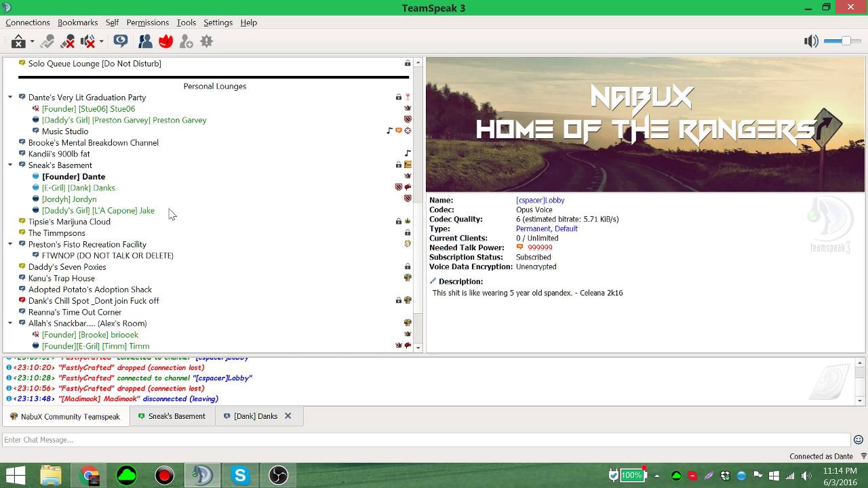Screen dimensions: 868x488
Task: Select the Kanu's Trap House channel
Action: point(62,279)
